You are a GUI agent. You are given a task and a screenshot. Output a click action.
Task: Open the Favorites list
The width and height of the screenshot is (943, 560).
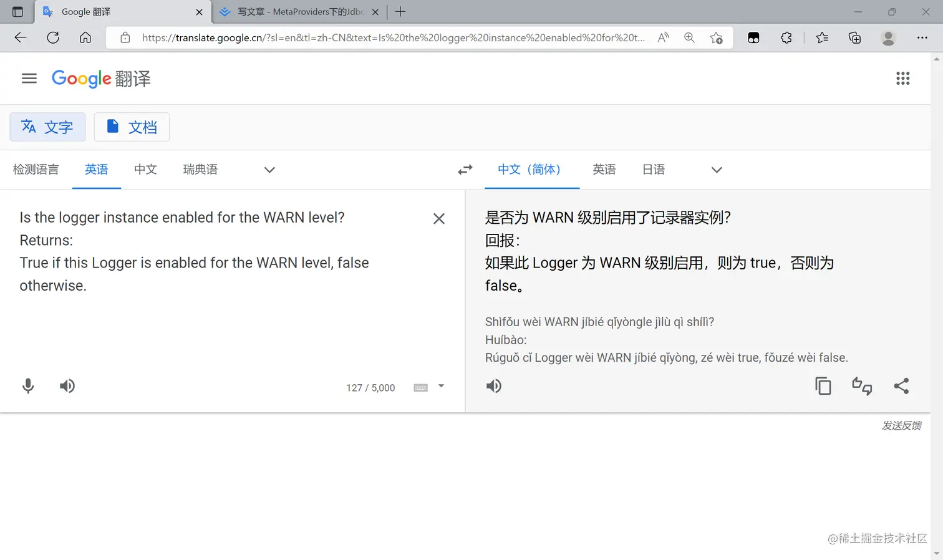(x=822, y=37)
